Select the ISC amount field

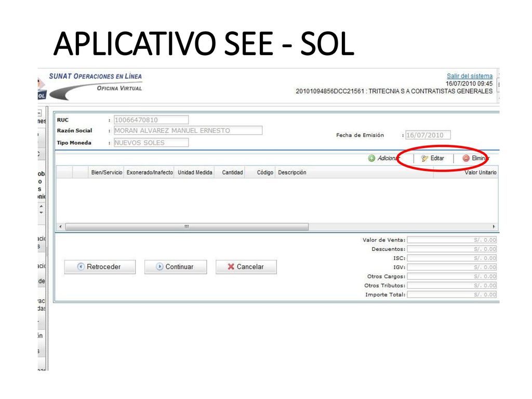(x=452, y=258)
